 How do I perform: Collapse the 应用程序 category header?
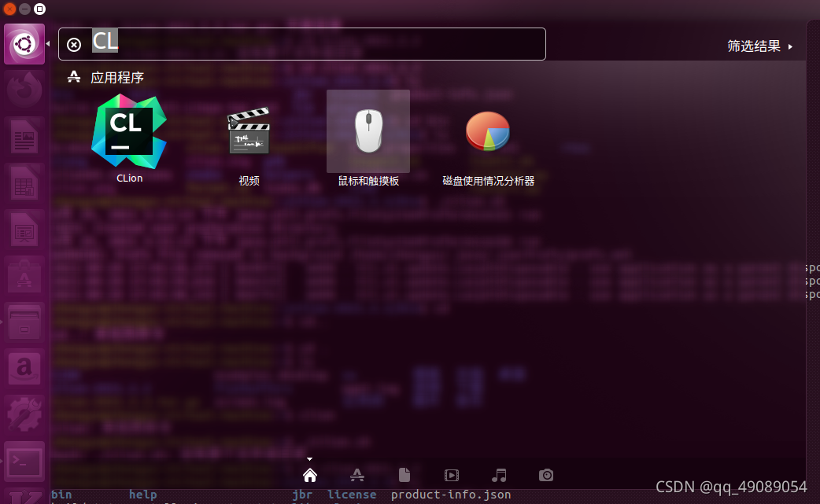(x=105, y=77)
